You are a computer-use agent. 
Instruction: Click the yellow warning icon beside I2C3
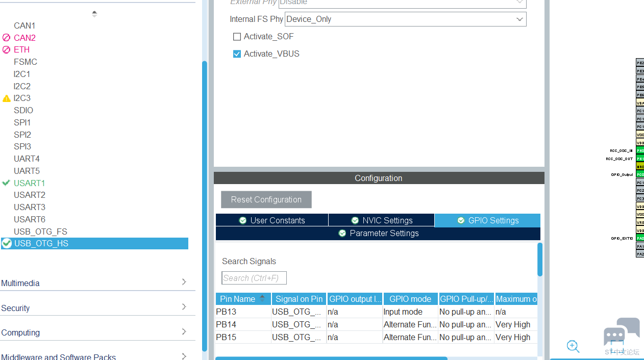tap(6, 98)
